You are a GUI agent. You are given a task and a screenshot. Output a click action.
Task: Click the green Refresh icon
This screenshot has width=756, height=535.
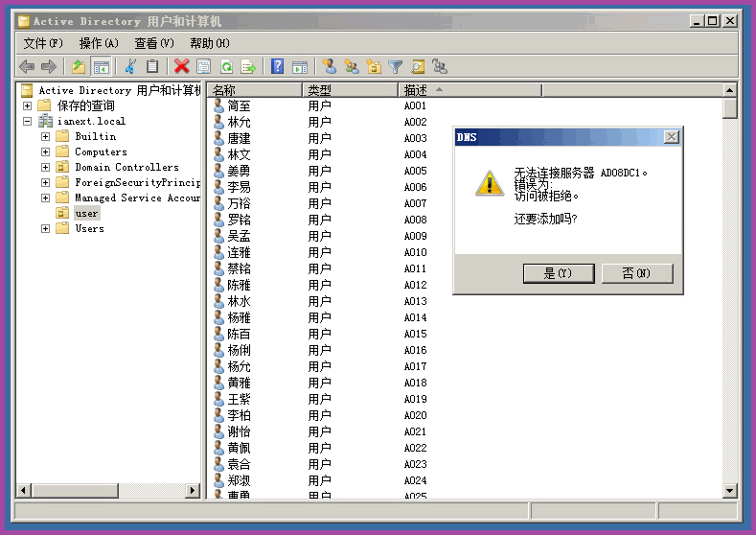[226, 66]
